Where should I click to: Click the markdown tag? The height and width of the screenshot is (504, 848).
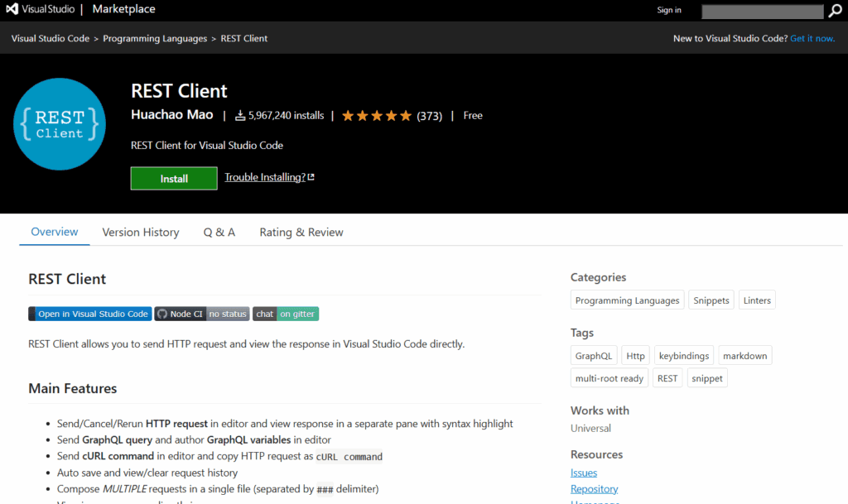coord(744,355)
